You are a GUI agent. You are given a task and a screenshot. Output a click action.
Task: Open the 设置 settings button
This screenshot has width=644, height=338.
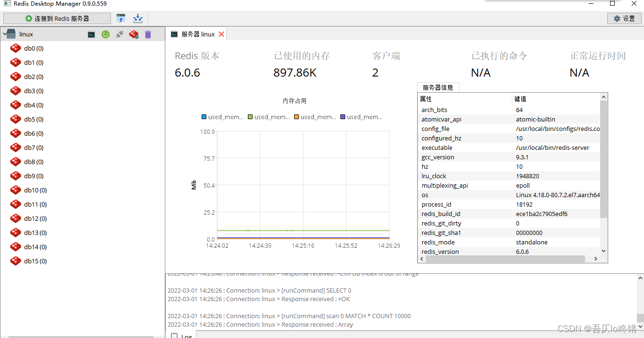624,18
